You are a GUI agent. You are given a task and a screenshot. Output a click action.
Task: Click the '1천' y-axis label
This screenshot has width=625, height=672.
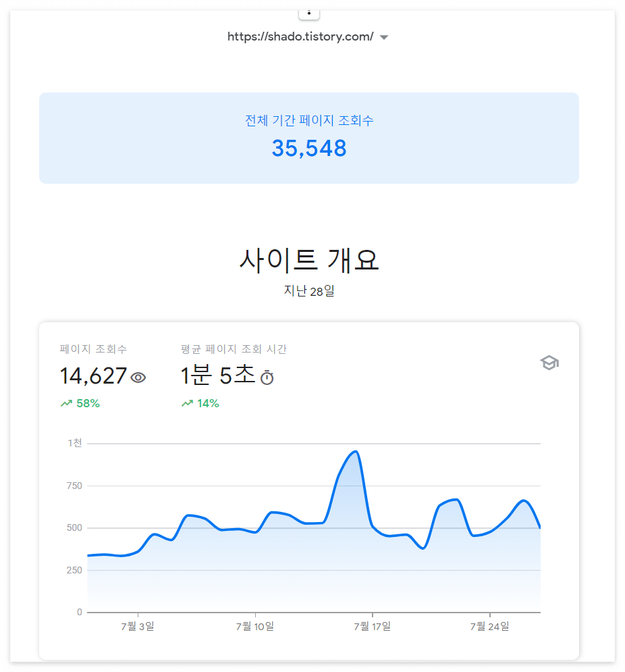pyautogui.click(x=74, y=443)
